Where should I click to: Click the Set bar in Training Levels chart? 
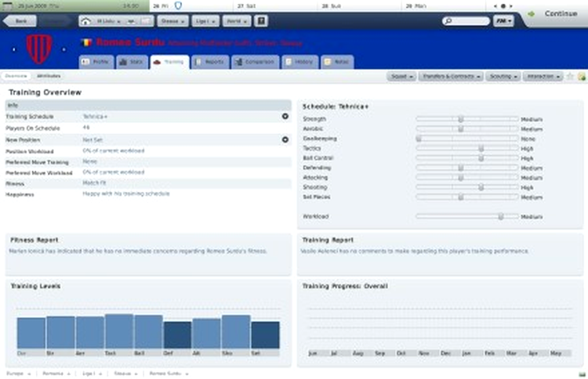click(266, 335)
